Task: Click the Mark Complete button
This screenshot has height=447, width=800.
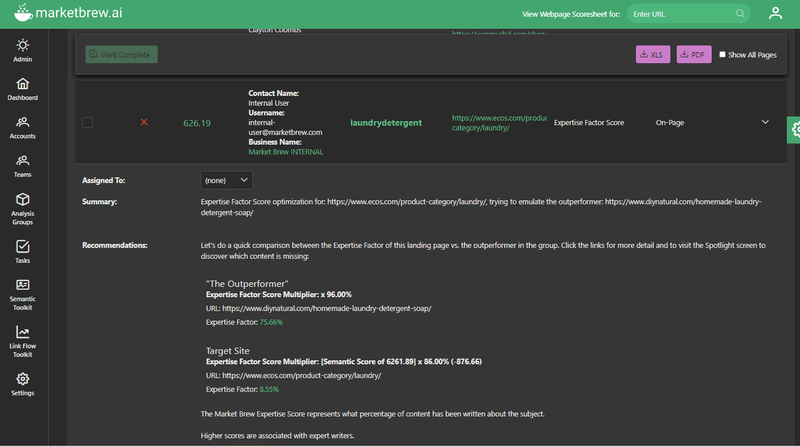Action: pos(121,55)
